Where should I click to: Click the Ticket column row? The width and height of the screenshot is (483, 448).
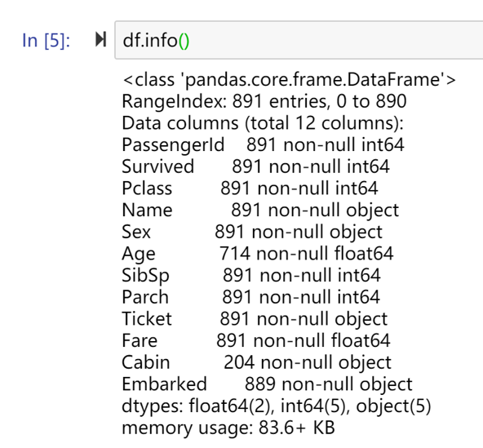(x=255, y=319)
